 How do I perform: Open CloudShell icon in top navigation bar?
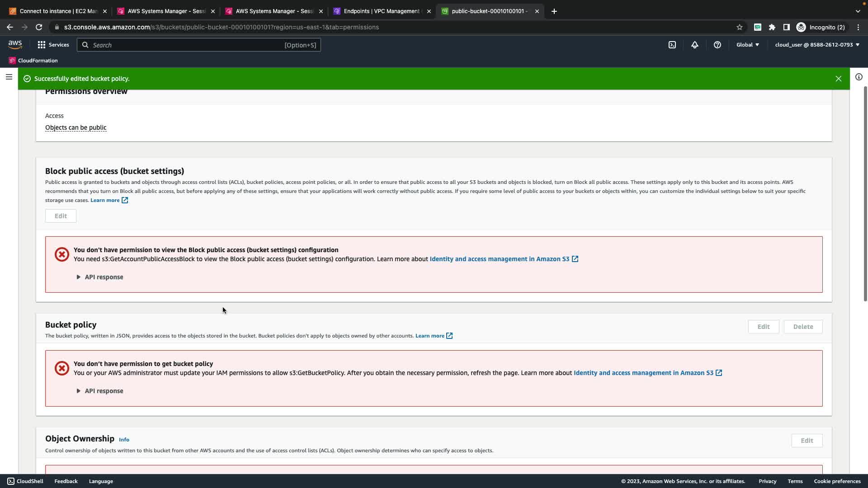pyautogui.click(x=672, y=45)
